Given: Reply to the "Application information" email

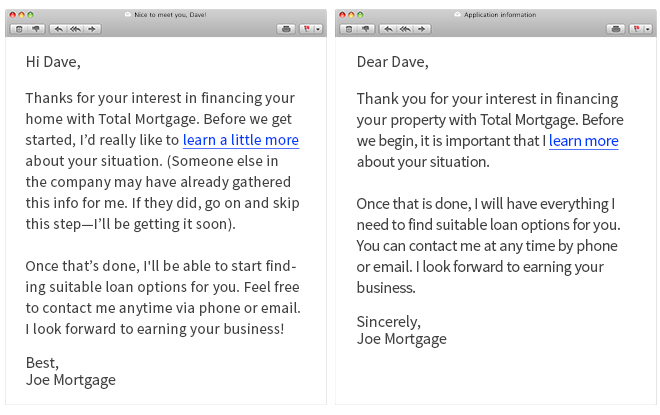Looking at the screenshot, I should 388,29.
